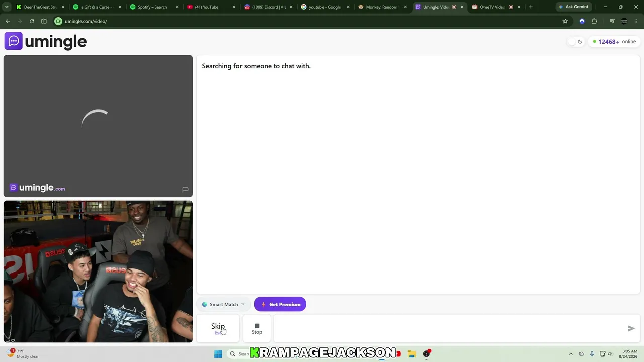Stop the current chat search
Viewport: 644px width, 362px height.
coord(257,328)
